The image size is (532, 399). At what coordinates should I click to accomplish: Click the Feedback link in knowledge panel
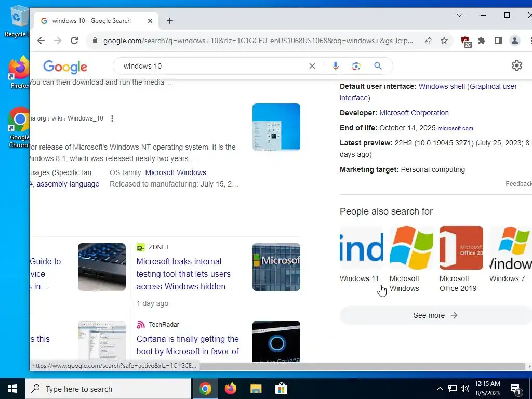(x=518, y=183)
